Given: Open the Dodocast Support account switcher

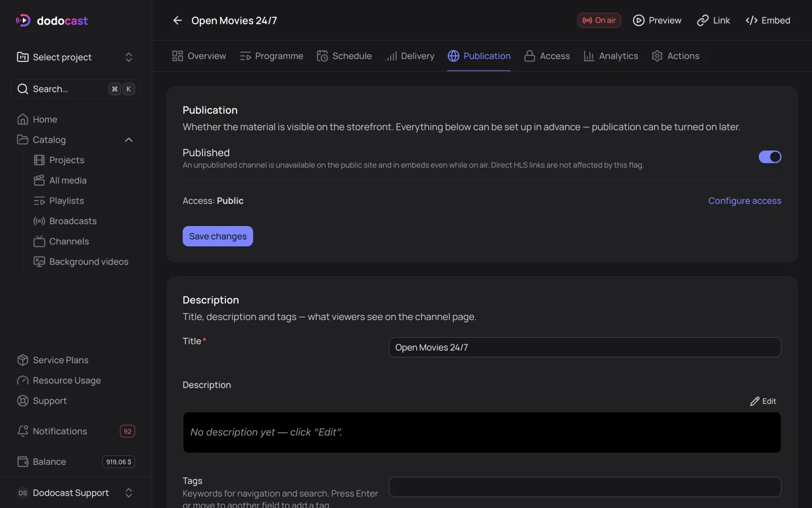Looking at the screenshot, I should [76, 493].
